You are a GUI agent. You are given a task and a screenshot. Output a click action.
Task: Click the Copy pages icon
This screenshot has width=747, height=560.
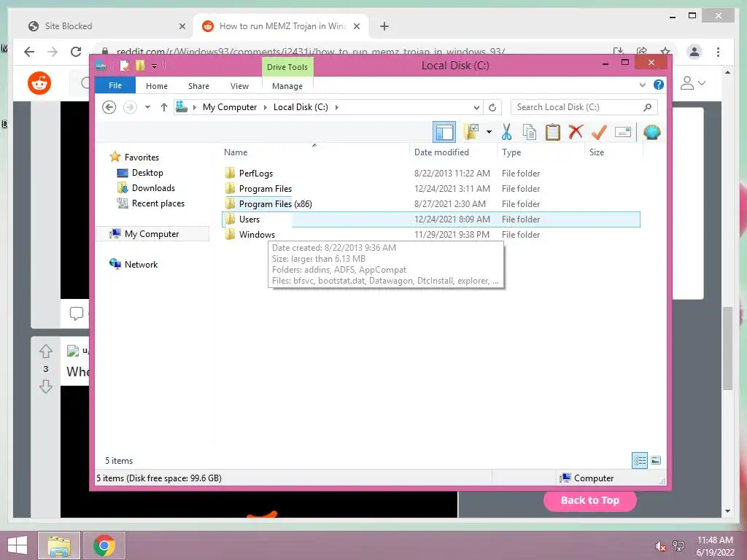530,132
